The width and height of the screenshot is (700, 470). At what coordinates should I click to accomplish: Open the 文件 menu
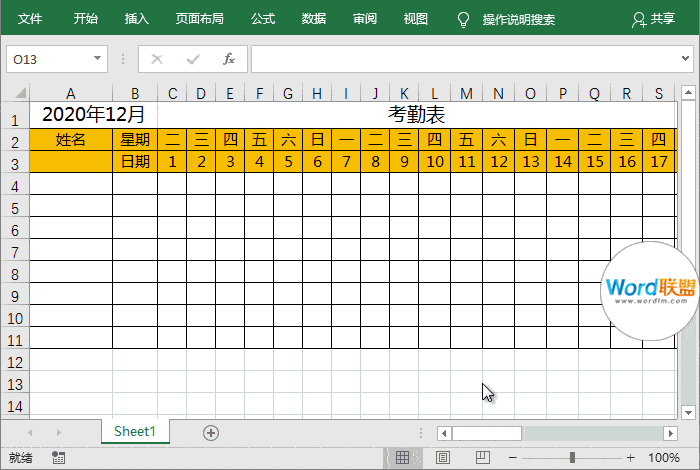[x=30, y=19]
